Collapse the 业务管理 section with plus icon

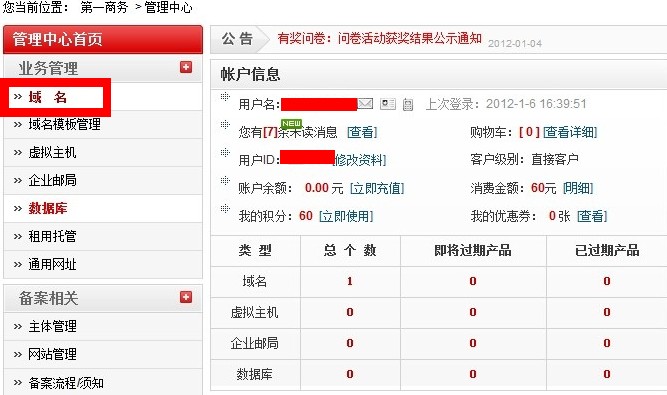[x=186, y=67]
